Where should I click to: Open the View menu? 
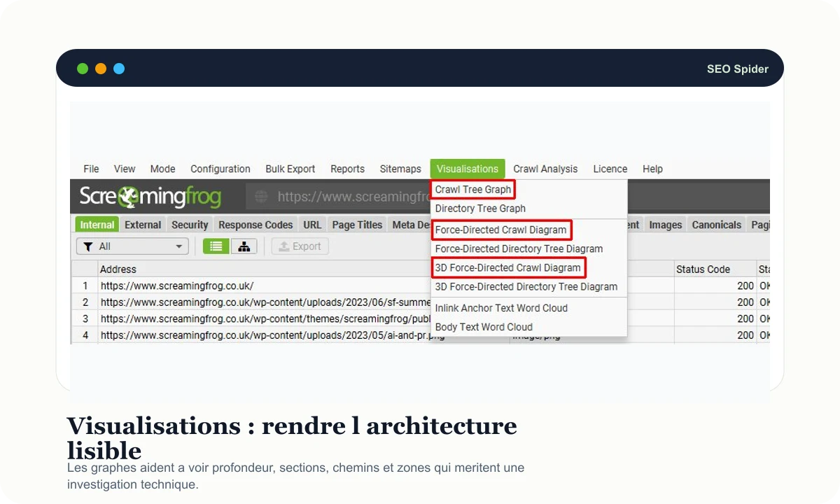(125, 169)
